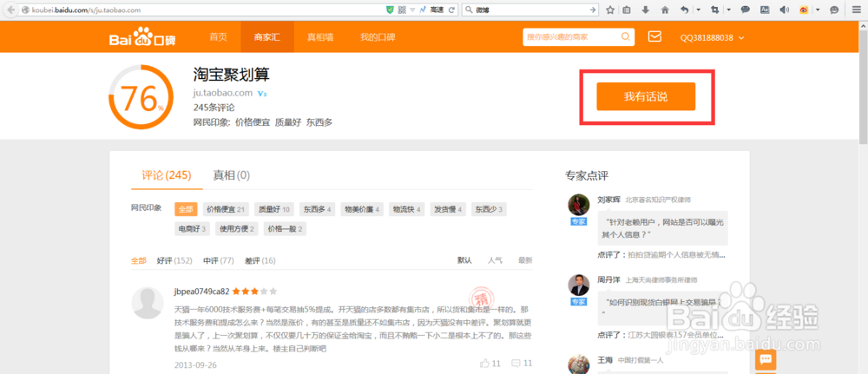The height and width of the screenshot is (374, 868).
Task: Open the 商家汇 navigation item
Action: click(267, 37)
